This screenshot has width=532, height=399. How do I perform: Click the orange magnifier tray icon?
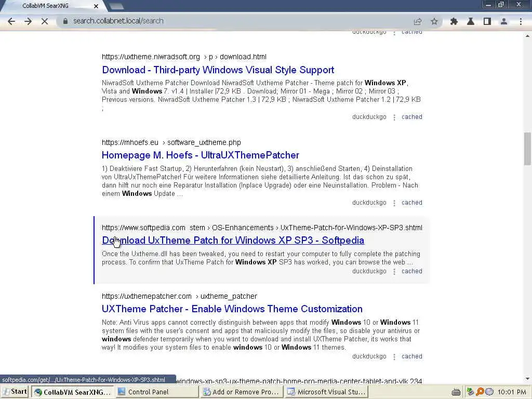pos(480,392)
